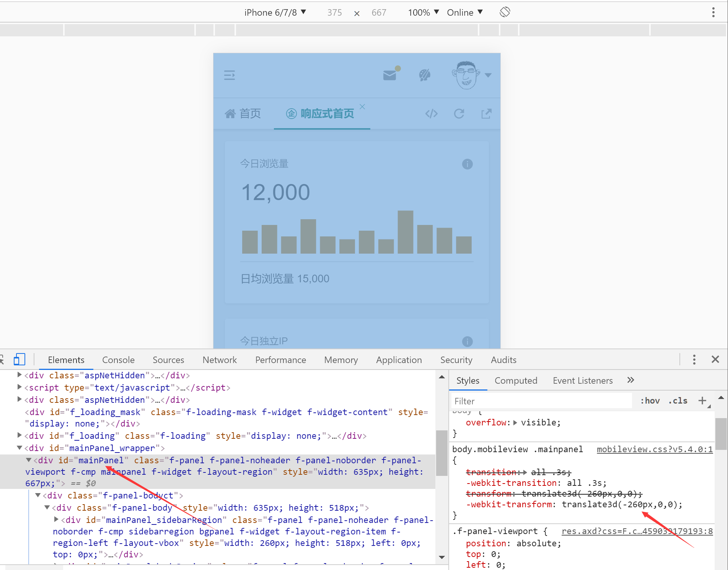Open DevTools customize menu icon
Image resolution: width=728 pixels, height=570 pixels.
694,360
